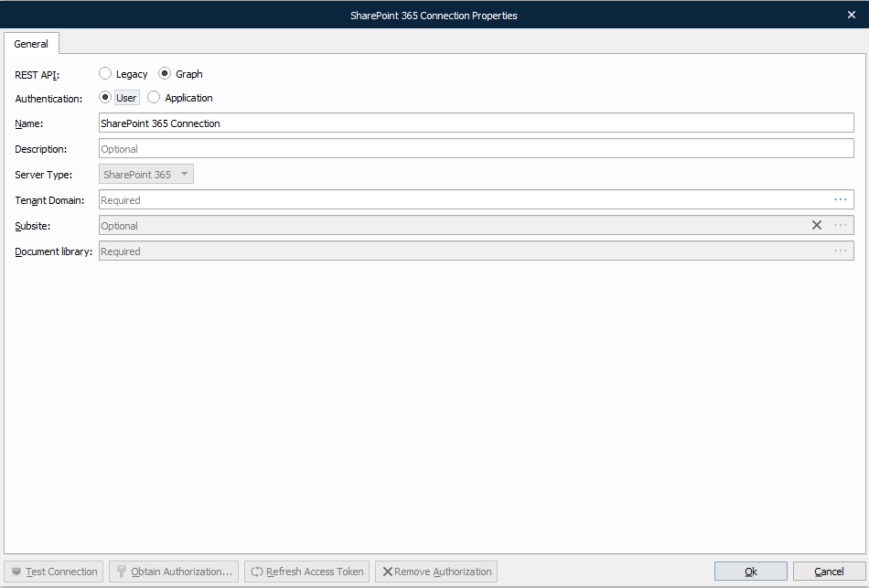869x588 pixels.
Task: Close the SharePoint 365 Connection Properties dialog
Action: pos(851,15)
